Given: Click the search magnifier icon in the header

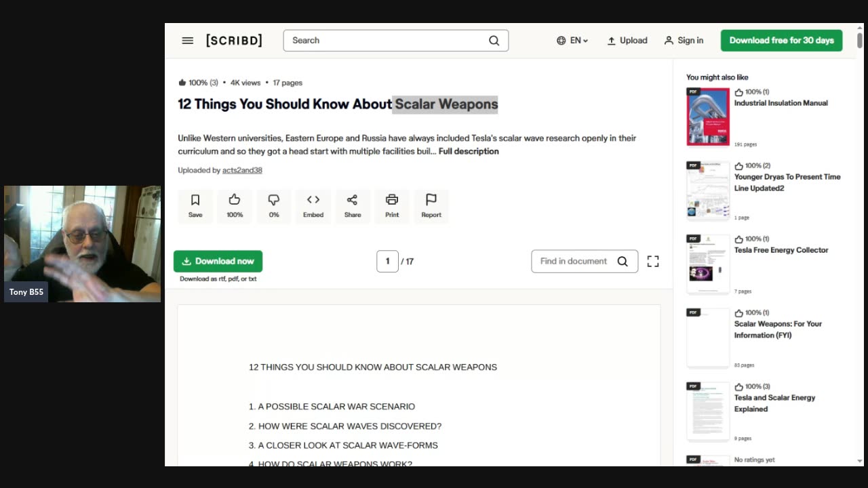Looking at the screenshot, I should 494,41.
